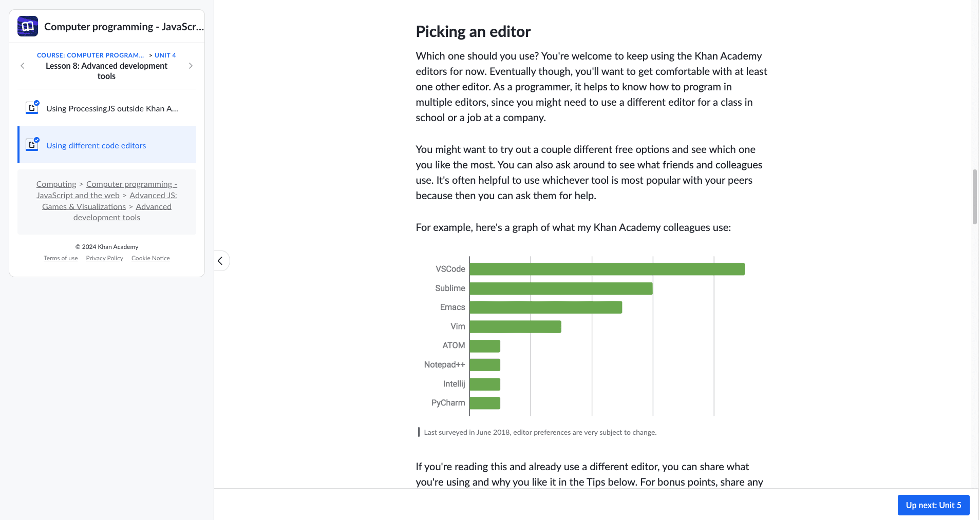Click the article icon beside Using ProcessingJS
The width and height of the screenshot is (980, 520).
(32, 108)
